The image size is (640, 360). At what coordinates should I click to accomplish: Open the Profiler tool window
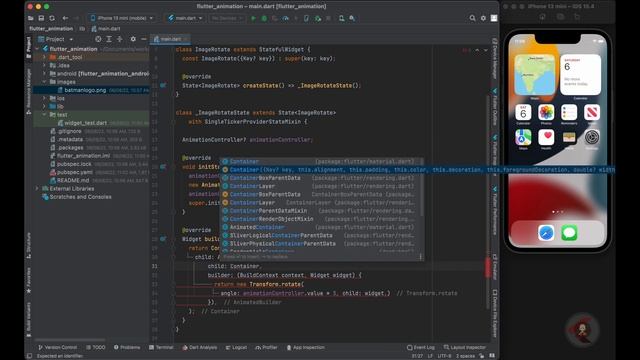click(x=266, y=347)
